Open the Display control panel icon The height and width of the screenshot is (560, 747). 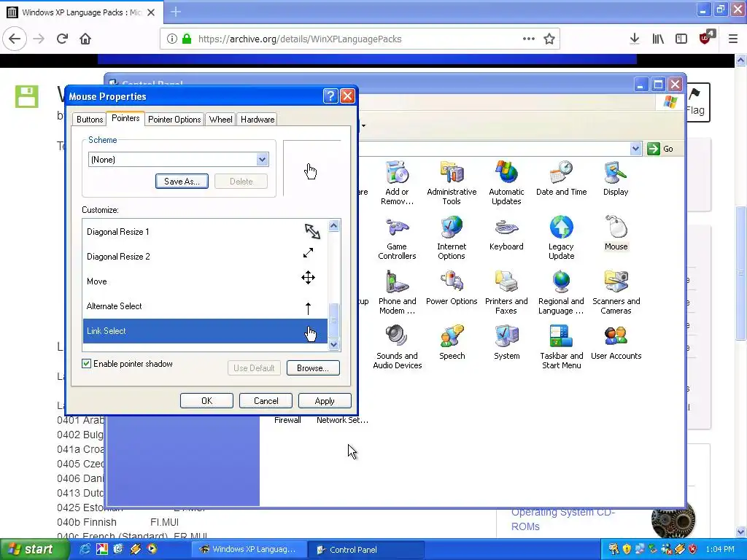click(616, 179)
